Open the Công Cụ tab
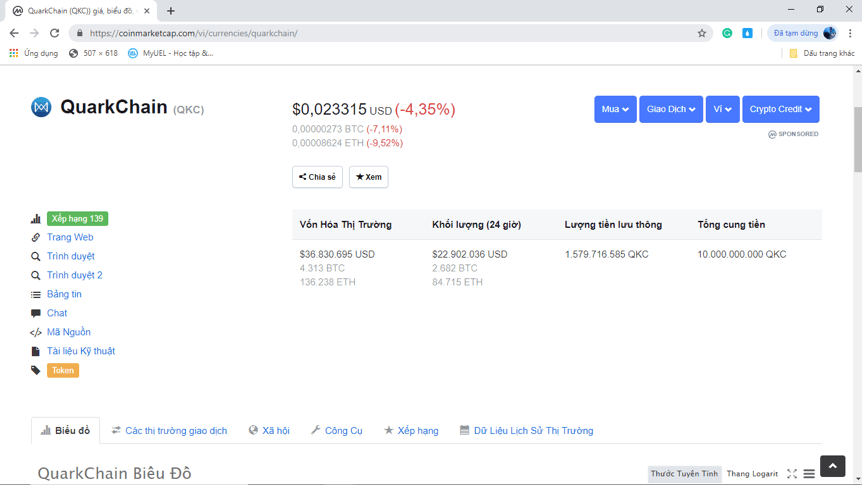This screenshot has width=862, height=485. (x=336, y=431)
